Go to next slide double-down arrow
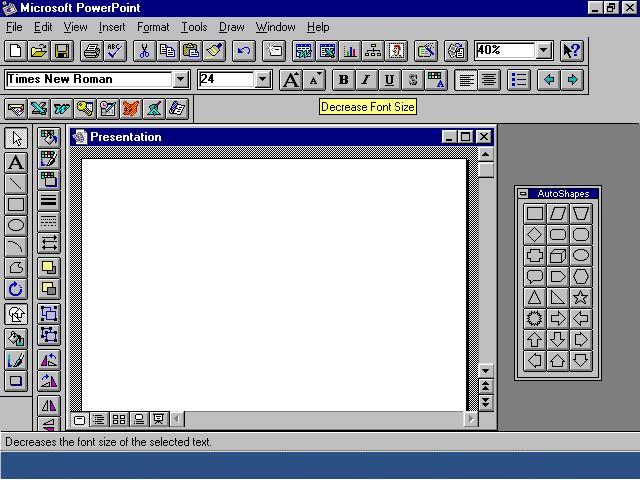 pos(486,403)
